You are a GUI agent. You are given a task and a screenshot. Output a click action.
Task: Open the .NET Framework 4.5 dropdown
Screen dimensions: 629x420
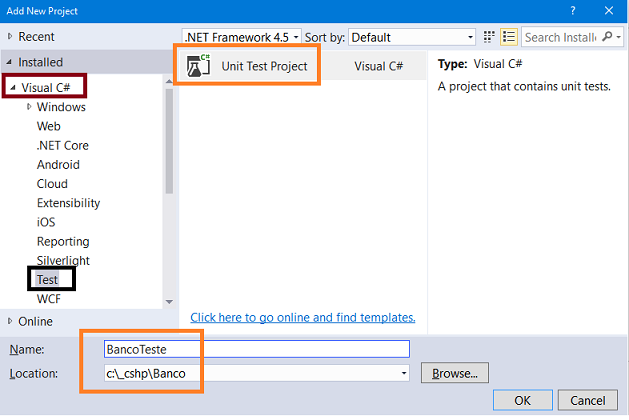[x=241, y=37]
